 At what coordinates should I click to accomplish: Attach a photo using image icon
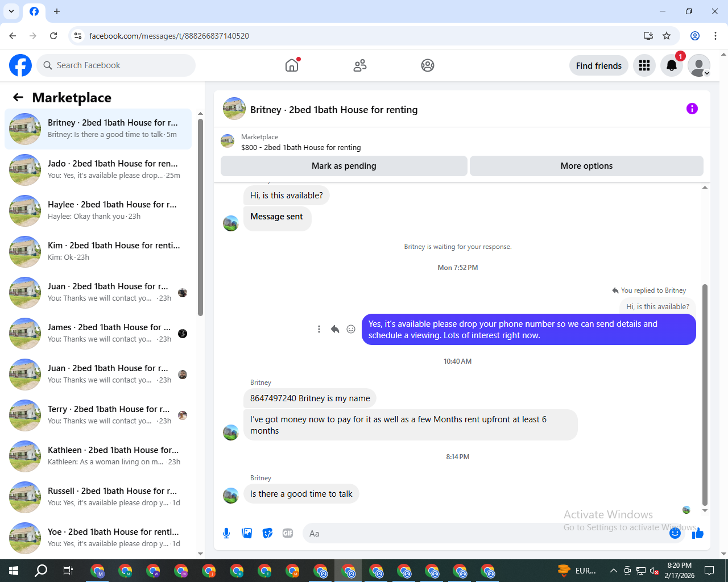tap(247, 533)
